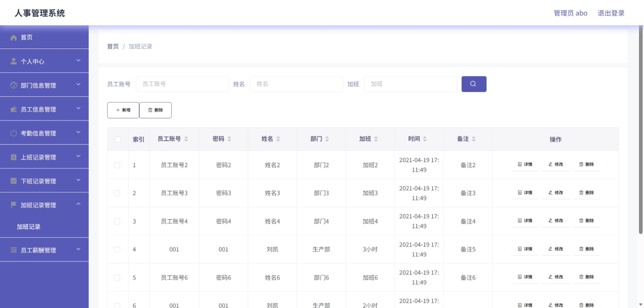The width and height of the screenshot is (644, 308).
Task: Toggle the select-all checkbox in table header
Action: tap(118, 139)
